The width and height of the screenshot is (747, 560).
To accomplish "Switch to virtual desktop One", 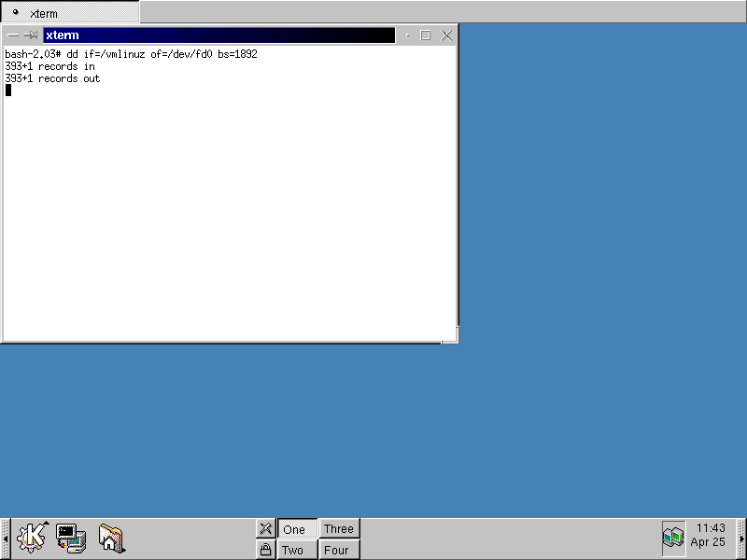I will (x=295, y=528).
